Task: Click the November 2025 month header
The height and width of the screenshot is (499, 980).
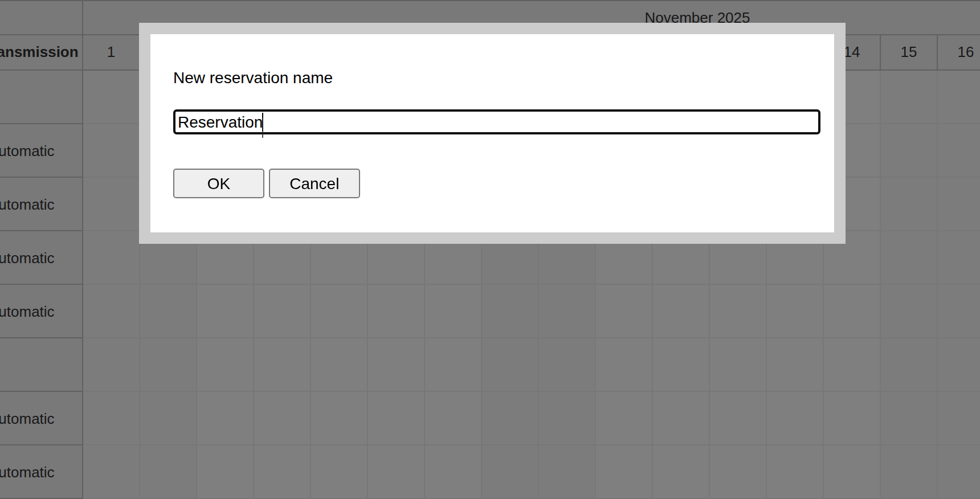Action: [697, 18]
